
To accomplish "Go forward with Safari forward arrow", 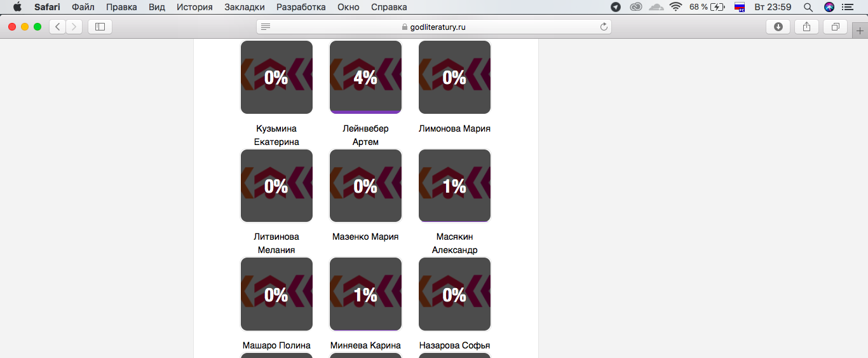I will (x=74, y=27).
